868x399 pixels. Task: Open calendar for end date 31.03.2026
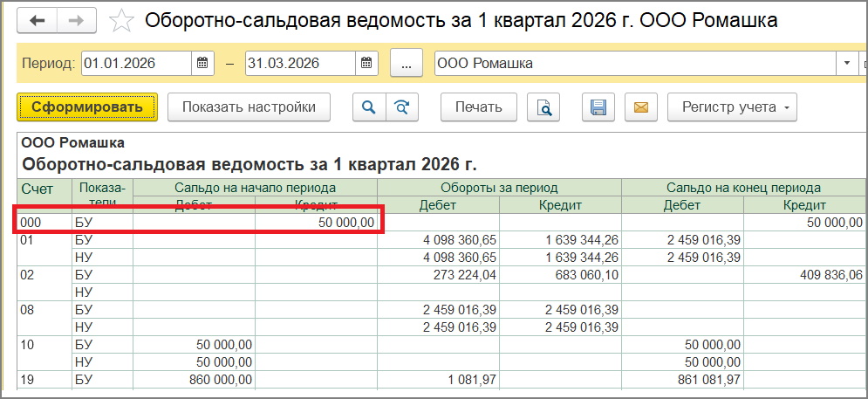pos(366,64)
